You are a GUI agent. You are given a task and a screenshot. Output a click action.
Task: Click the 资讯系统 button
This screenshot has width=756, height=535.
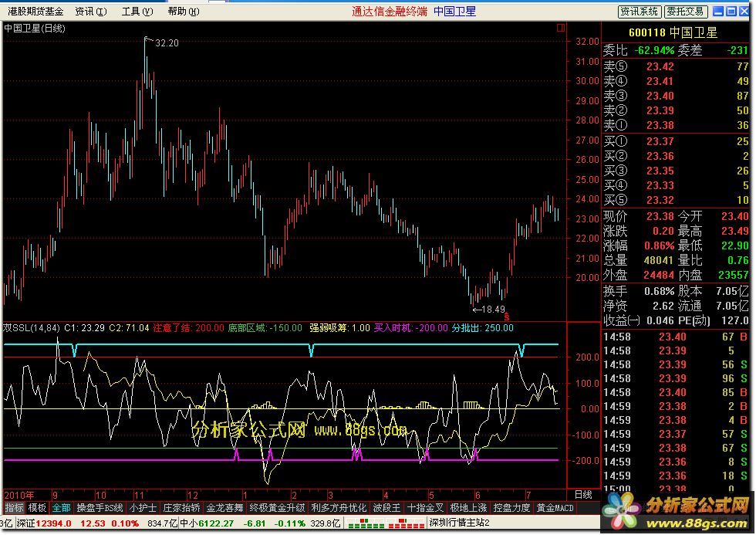(x=640, y=11)
